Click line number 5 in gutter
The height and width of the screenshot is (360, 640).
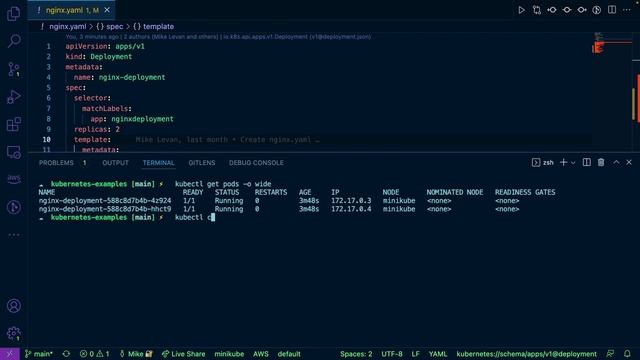pyautogui.click(x=48, y=88)
